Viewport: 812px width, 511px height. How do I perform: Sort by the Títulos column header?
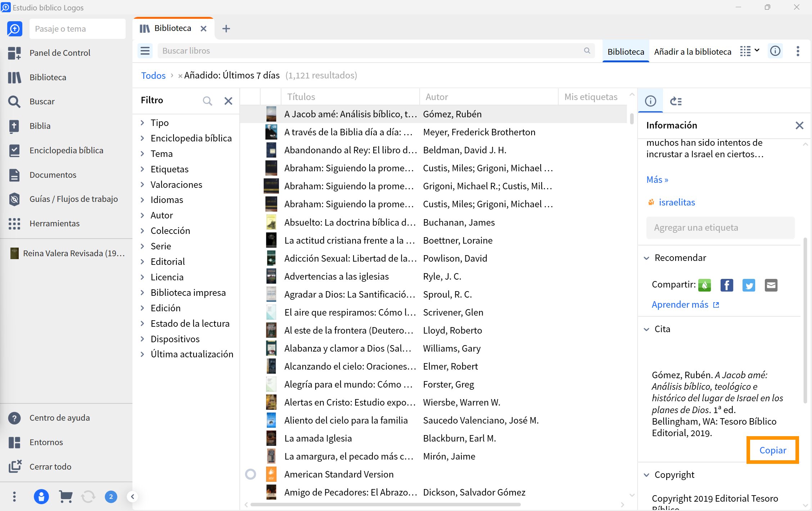[350, 97]
